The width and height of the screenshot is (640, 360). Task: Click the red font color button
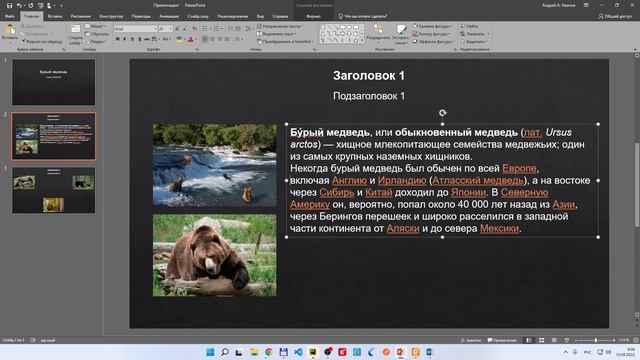click(x=191, y=39)
